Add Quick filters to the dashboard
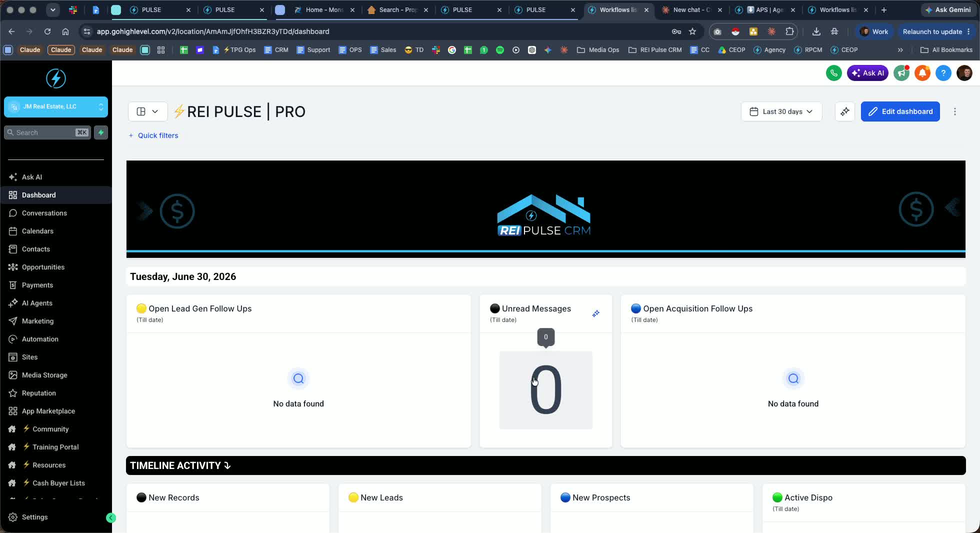The width and height of the screenshot is (980, 533). [x=153, y=135]
